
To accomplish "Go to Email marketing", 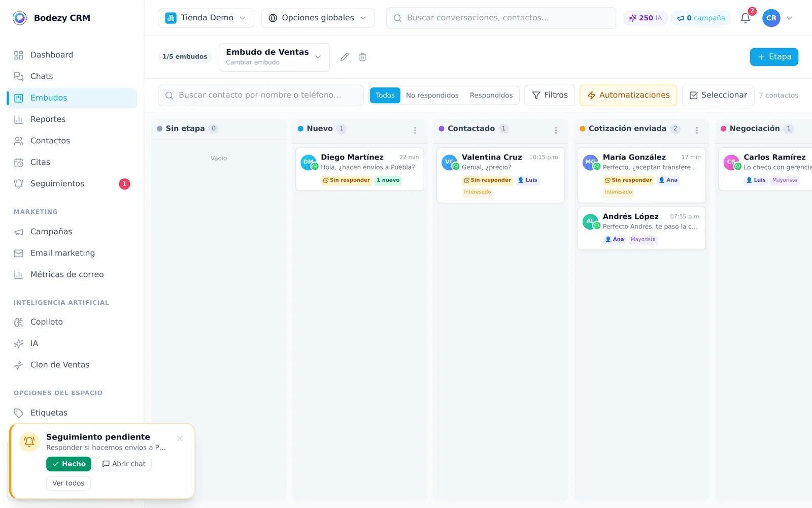I will click(x=72, y=253).
